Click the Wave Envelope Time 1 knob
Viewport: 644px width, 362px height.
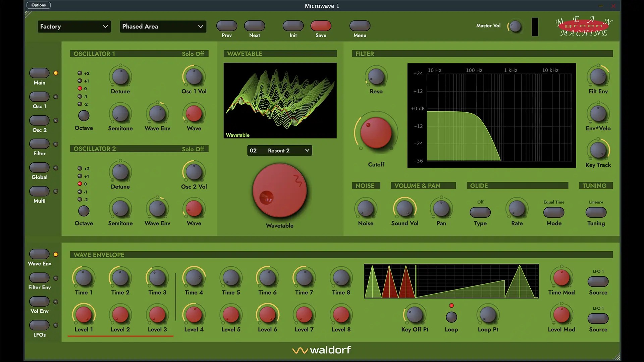point(84,278)
